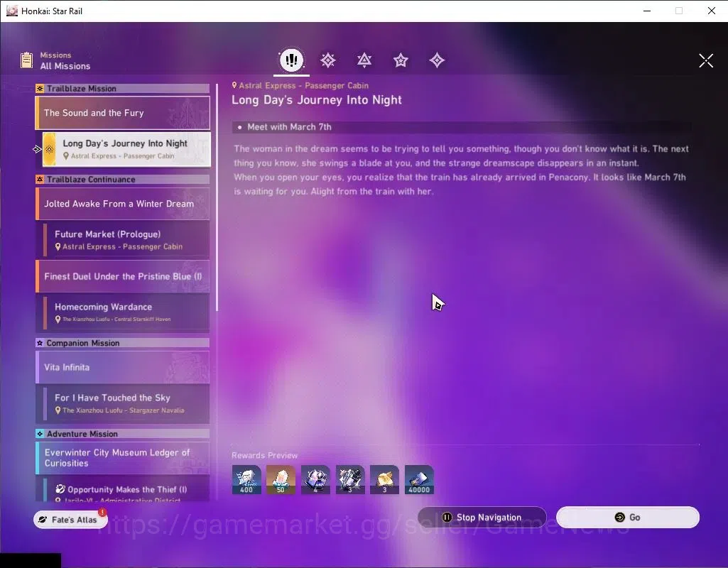Switch to the Trailblaze Mission filter icon
Image resolution: width=728 pixels, height=568 pixels.
pos(328,60)
